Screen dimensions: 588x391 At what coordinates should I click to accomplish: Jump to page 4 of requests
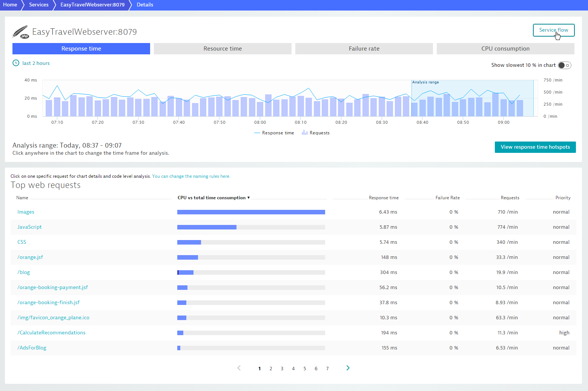click(x=293, y=368)
